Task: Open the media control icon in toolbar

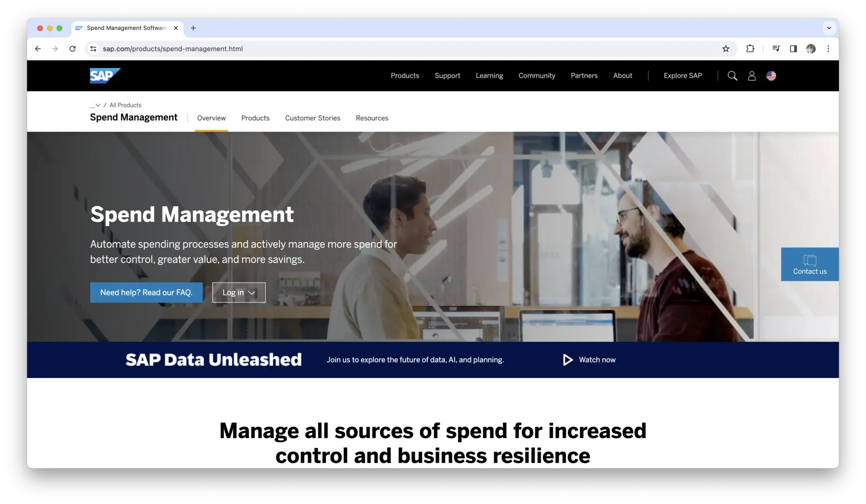Action: pyautogui.click(x=776, y=49)
